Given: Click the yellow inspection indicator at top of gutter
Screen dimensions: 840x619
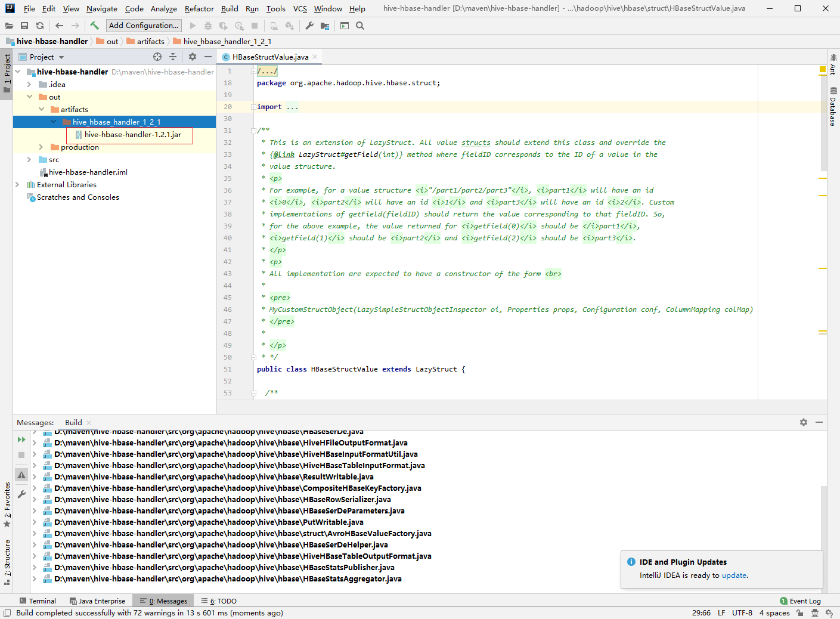Looking at the screenshot, I should (x=823, y=70).
